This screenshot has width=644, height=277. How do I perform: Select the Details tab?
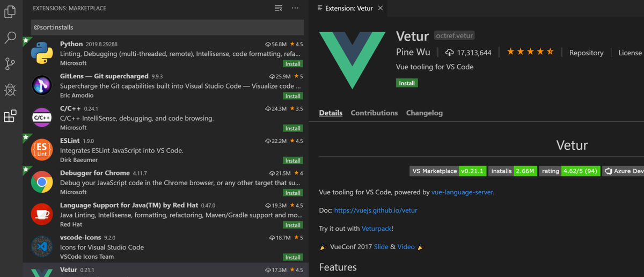[x=331, y=113]
